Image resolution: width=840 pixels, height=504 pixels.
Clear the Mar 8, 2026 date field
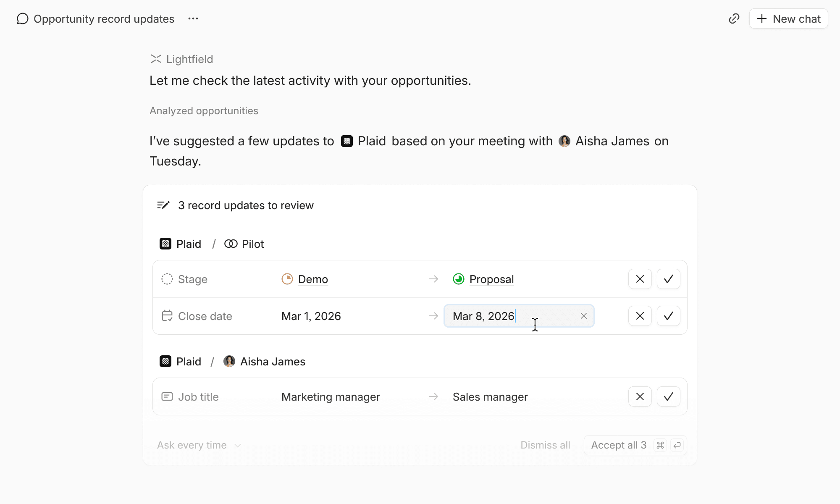point(584,316)
